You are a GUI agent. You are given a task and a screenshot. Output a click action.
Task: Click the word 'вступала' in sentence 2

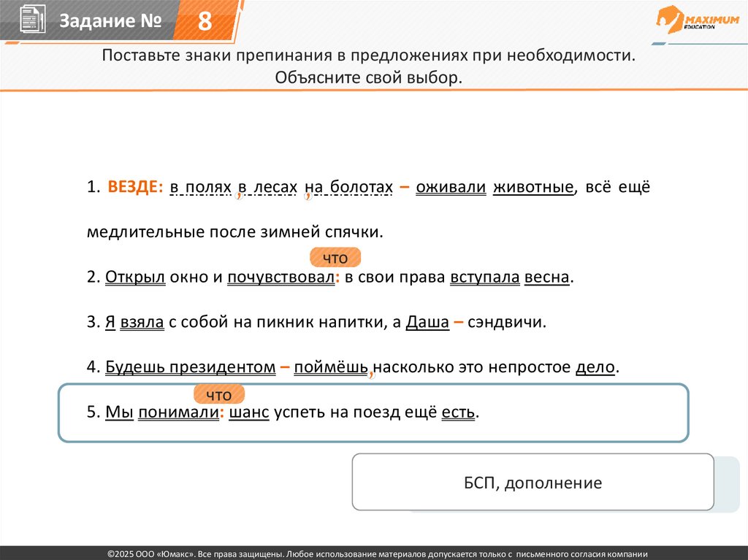pos(485,277)
